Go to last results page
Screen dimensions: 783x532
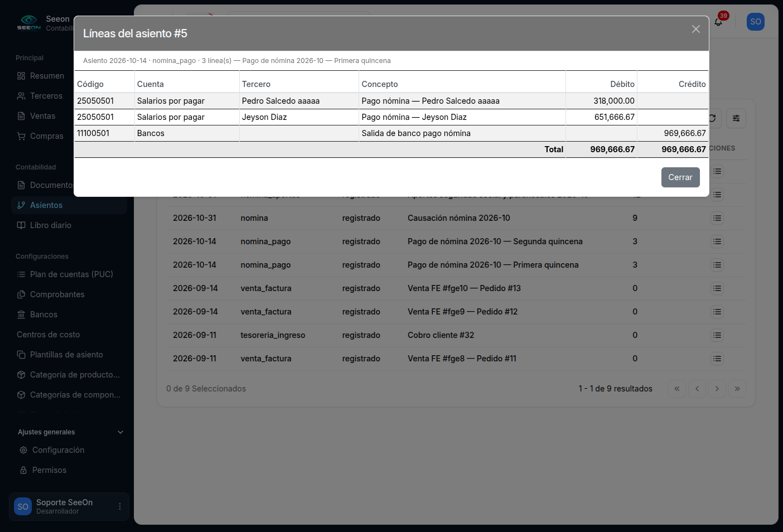pyautogui.click(x=737, y=389)
